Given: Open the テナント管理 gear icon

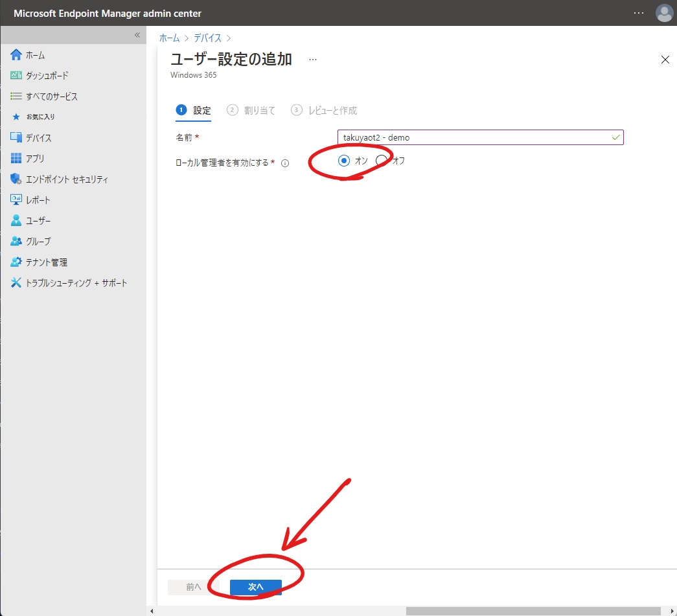Looking at the screenshot, I should point(16,262).
